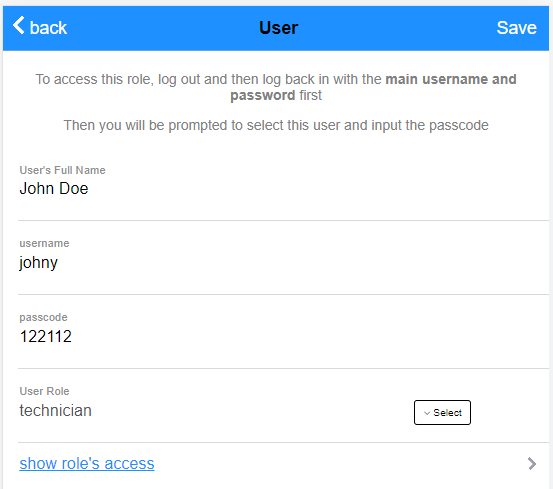Click the username field label
The height and width of the screenshot is (489, 553).
pos(44,244)
